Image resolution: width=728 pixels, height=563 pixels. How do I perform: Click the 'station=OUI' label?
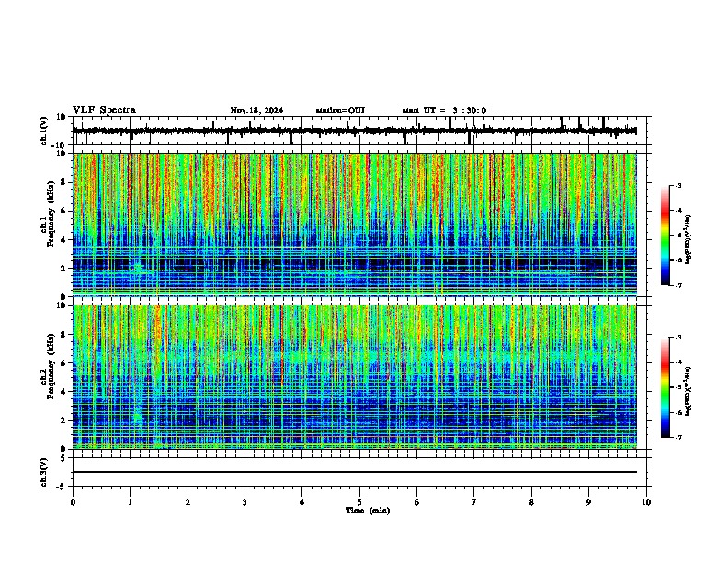pyautogui.click(x=340, y=110)
